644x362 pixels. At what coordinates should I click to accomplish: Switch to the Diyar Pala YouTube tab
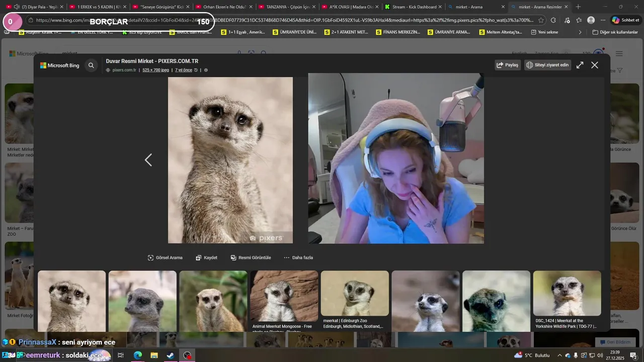pyautogui.click(x=35, y=7)
